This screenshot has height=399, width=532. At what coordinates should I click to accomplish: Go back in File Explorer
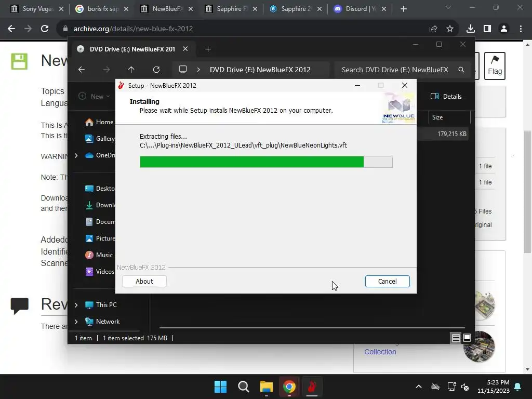point(82,70)
